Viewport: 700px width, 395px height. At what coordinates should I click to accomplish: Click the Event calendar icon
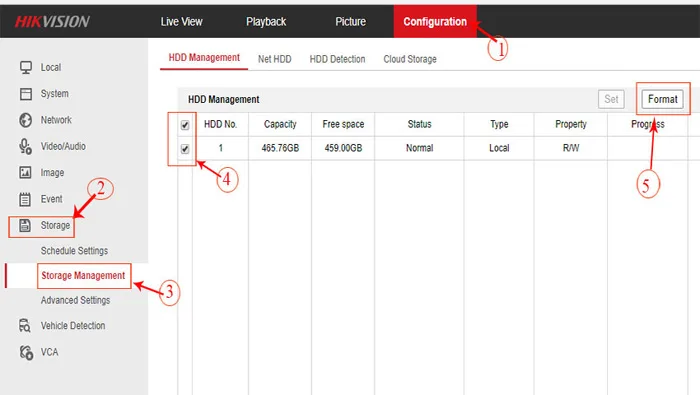pyautogui.click(x=25, y=199)
